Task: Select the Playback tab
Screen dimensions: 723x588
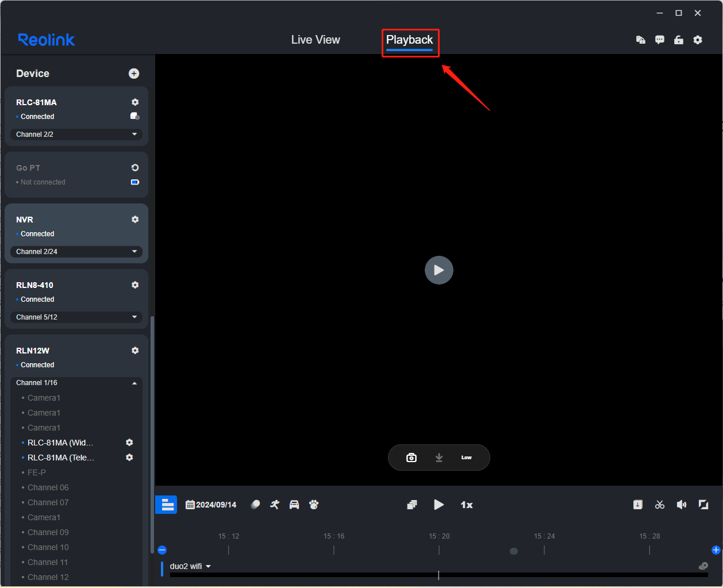Action: click(x=410, y=40)
